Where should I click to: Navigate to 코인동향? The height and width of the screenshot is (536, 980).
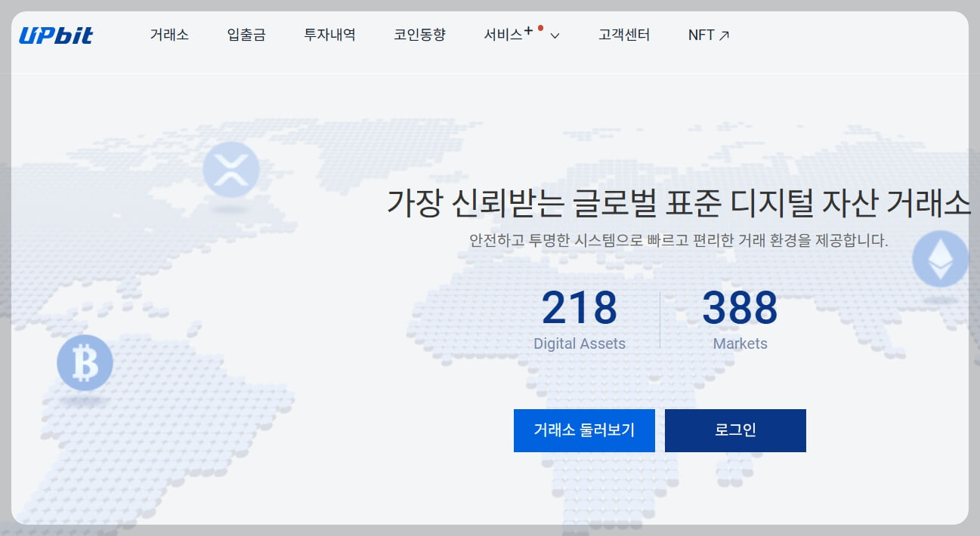tap(419, 34)
